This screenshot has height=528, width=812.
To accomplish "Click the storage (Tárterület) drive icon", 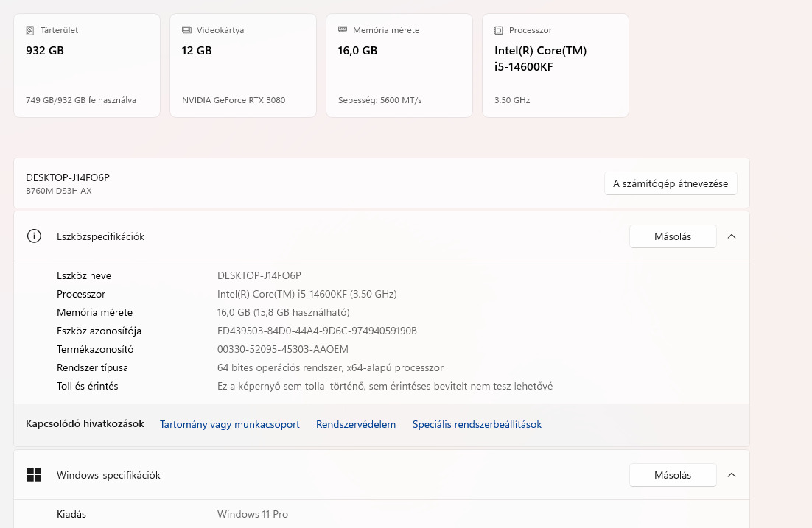I will (30, 31).
